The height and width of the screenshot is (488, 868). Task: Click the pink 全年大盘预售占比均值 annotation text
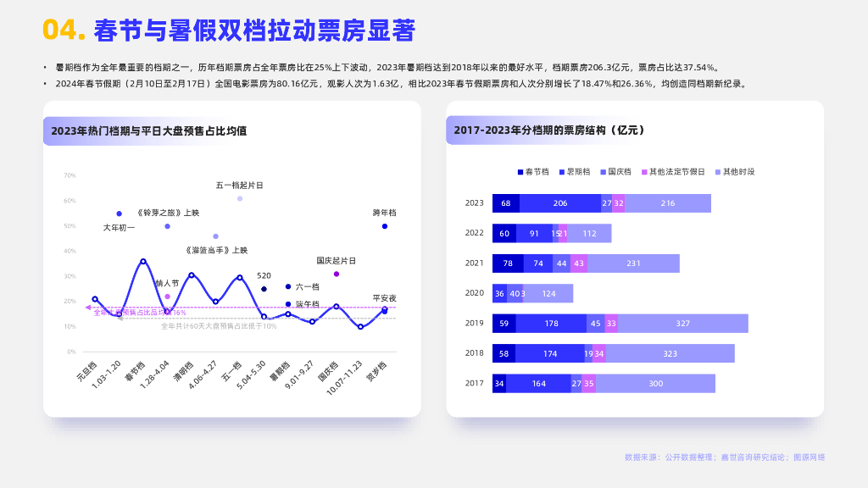[140, 313]
